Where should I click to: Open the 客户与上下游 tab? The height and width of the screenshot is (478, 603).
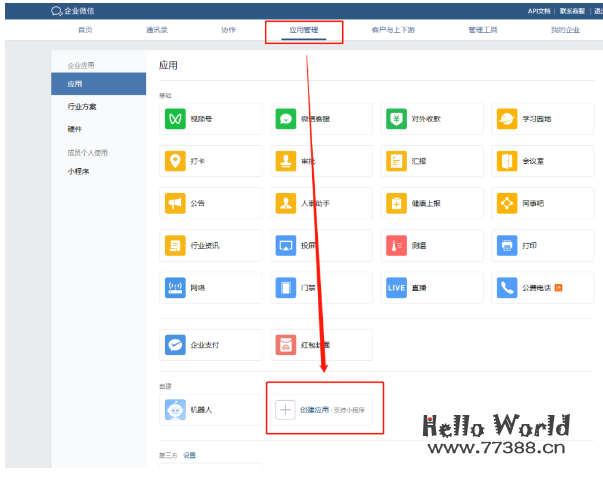[393, 30]
